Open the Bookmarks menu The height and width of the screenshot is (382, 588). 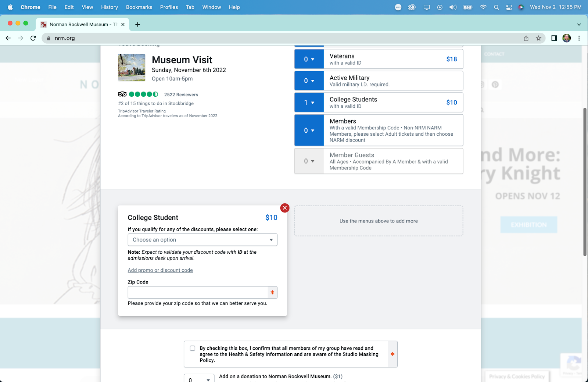(x=139, y=7)
